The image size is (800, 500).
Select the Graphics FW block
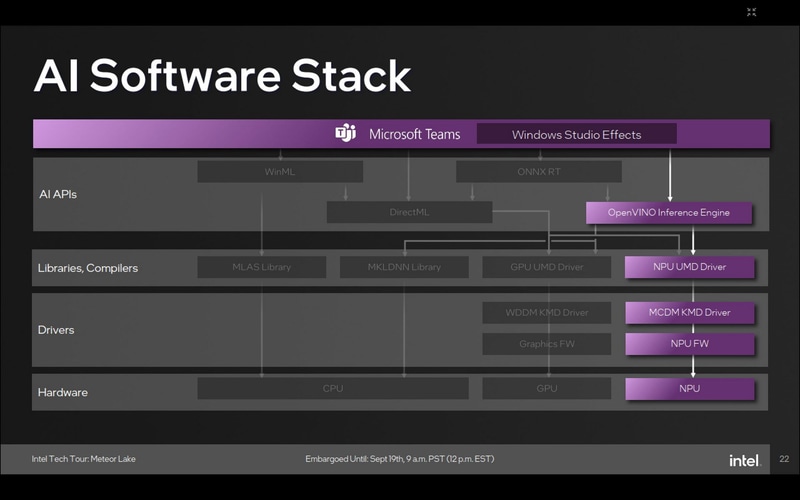point(546,344)
